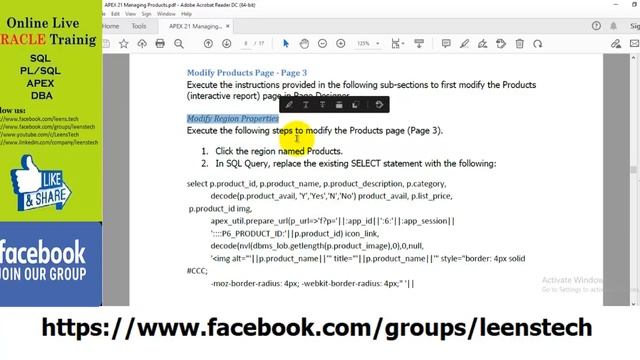
Task: Click the facebook Join Our Group banner
Action: (x=51, y=264)
